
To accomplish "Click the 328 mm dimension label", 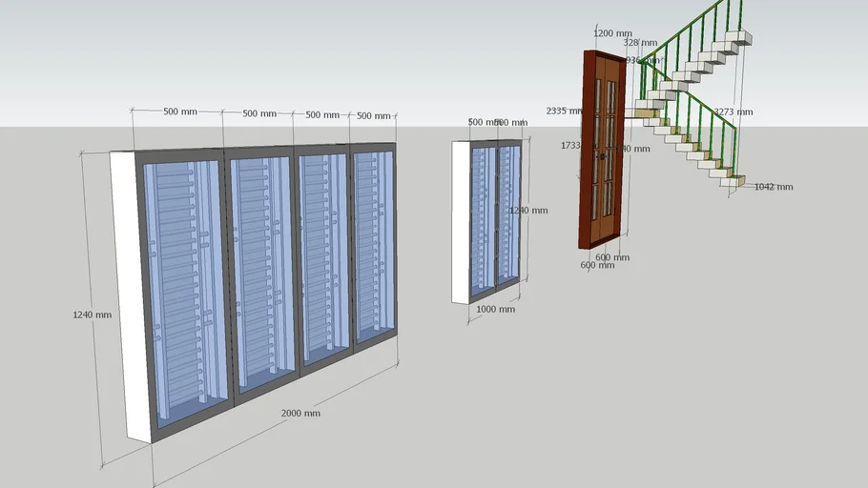I will (640, 43).
